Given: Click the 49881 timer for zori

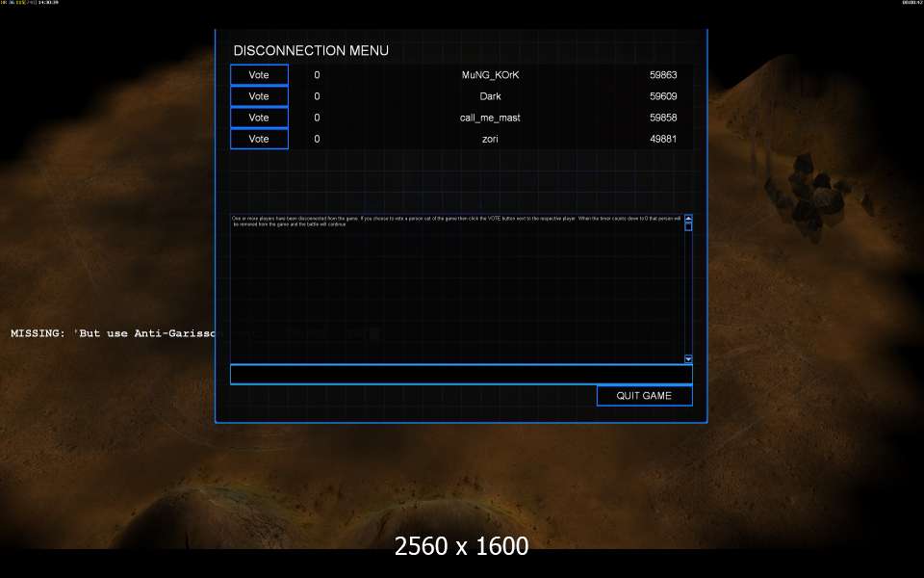Looking at the screenshot, I should (663, 140).
